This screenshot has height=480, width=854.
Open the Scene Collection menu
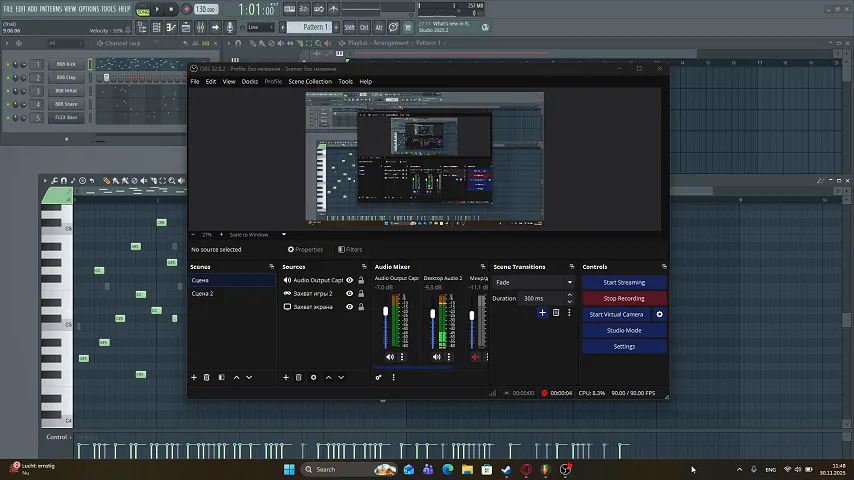click(x=310, y=81)
